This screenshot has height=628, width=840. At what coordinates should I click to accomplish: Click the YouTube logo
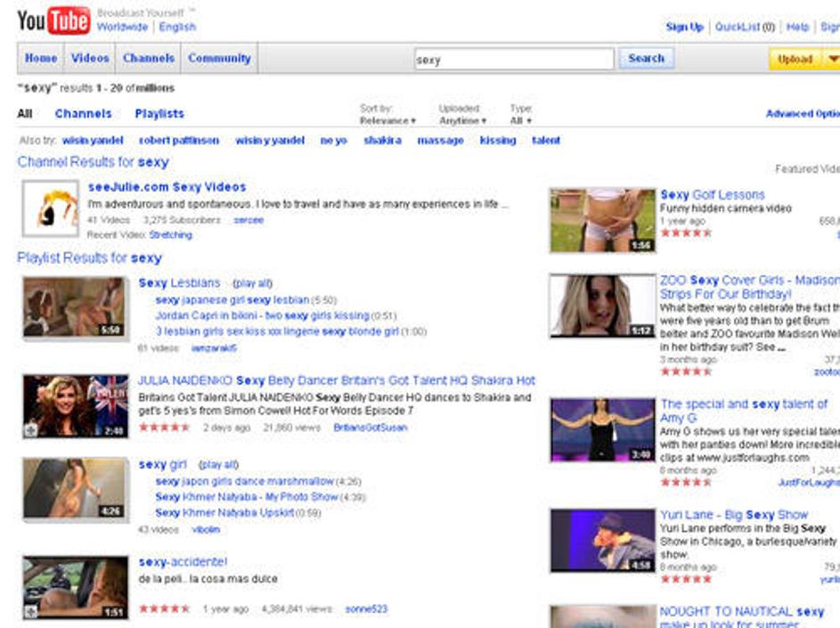click(53, 20)
